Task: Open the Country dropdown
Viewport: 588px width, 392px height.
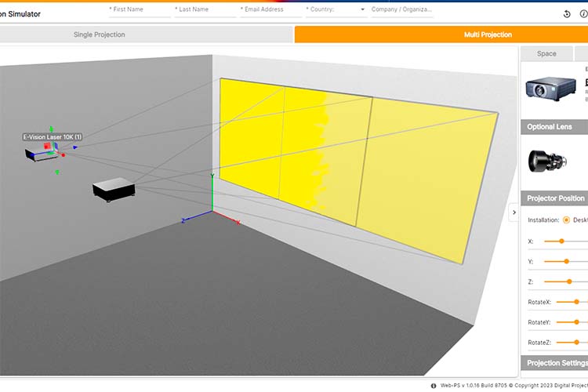Action: 336,9
